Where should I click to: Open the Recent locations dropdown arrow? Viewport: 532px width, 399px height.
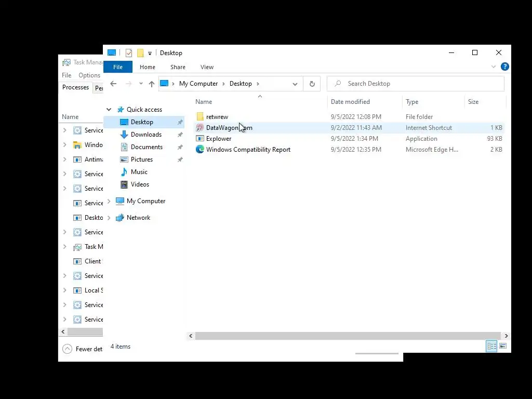pos(141,84)
